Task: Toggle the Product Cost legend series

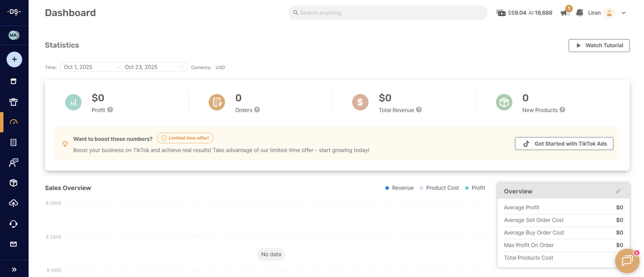Action: pyautogui.click(x=439, y=188)
